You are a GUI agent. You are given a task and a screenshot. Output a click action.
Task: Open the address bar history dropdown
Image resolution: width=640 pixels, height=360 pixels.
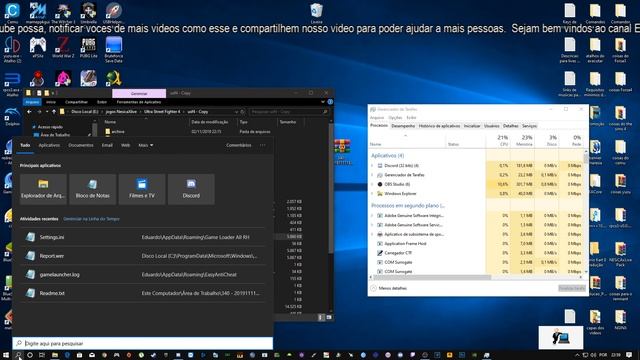[x=236, y=111]
